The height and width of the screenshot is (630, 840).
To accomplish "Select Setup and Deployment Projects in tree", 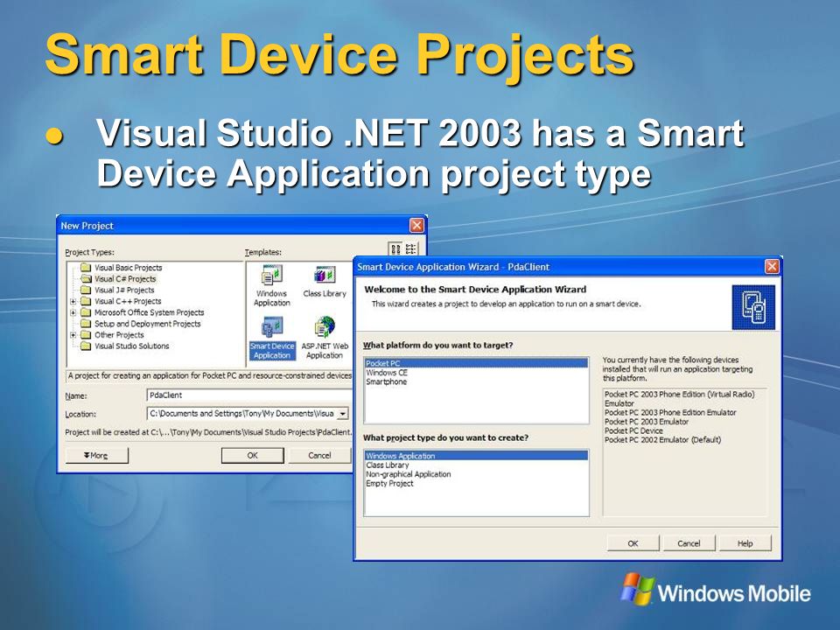I will [x=147, y=324].
